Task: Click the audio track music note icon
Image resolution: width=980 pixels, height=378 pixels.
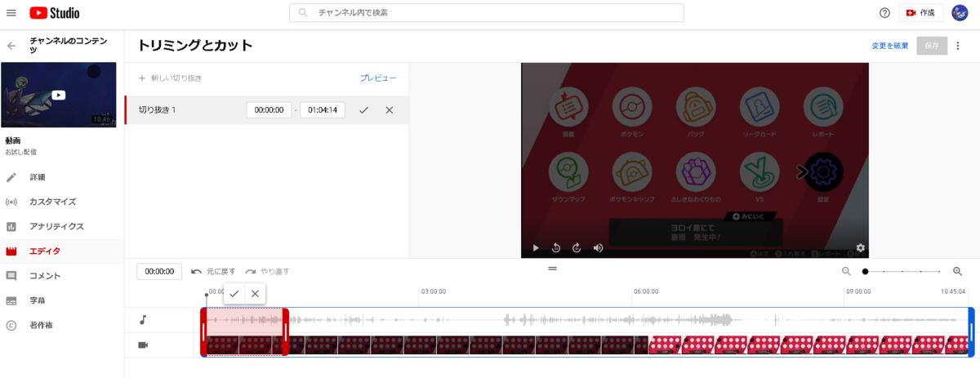Action: [143, 320]
